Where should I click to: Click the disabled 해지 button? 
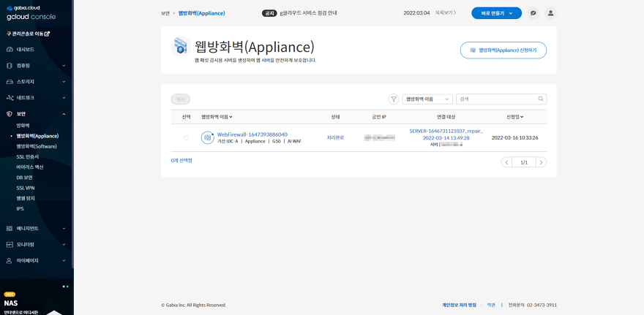click(181, 99)
